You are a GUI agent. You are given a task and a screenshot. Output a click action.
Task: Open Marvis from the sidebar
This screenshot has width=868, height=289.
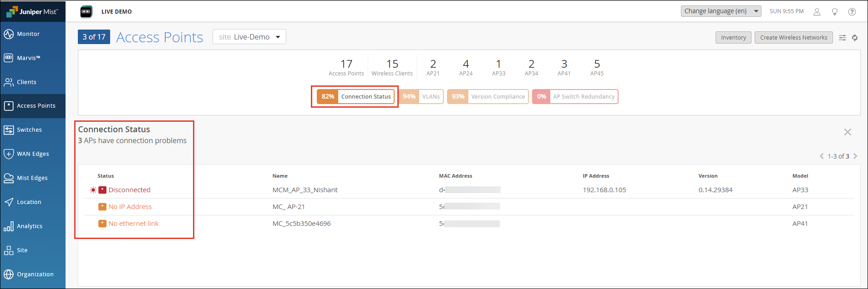(28, 58)
